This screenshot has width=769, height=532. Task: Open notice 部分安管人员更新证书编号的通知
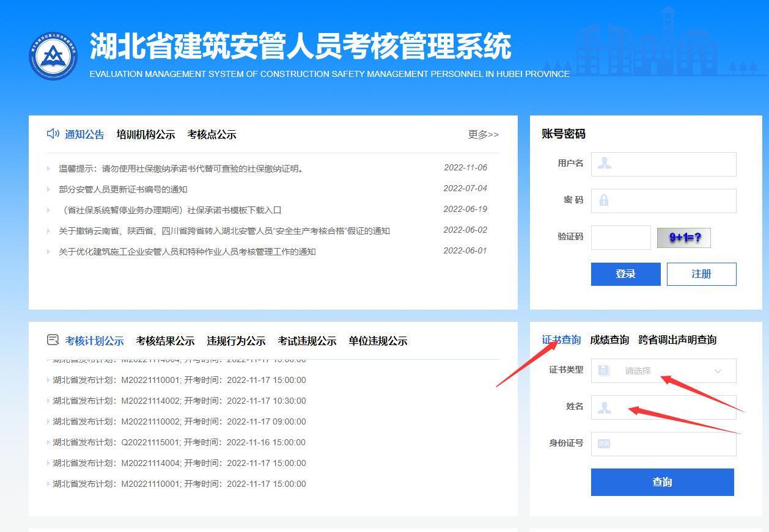(123, 189)
